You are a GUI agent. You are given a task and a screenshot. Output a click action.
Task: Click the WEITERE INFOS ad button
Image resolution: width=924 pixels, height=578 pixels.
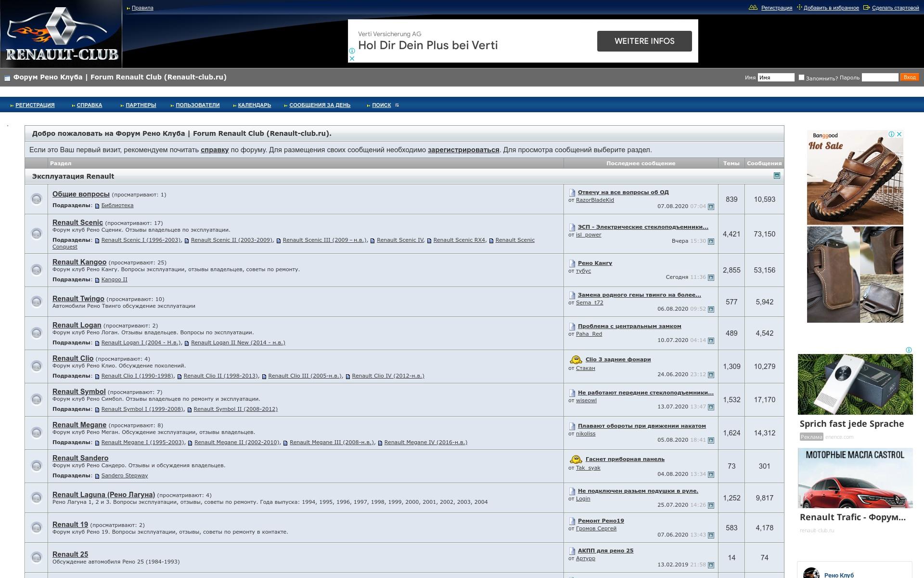pos(644,41)
